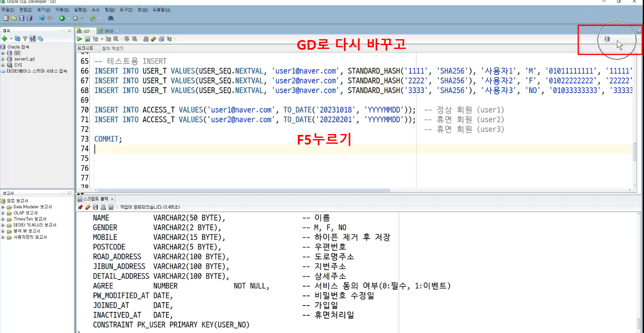Minimize the 접속 panel
The height and width of the screenshot is (333, 644).
(x=70, y=30)
